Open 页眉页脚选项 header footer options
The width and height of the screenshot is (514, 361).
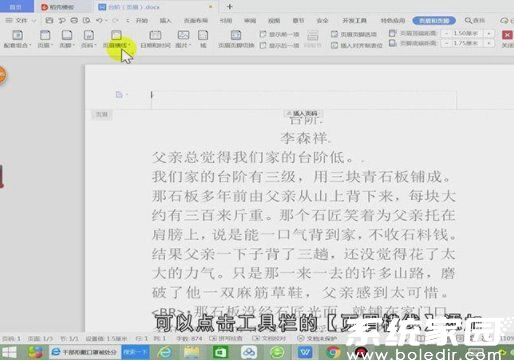point(354,34)
